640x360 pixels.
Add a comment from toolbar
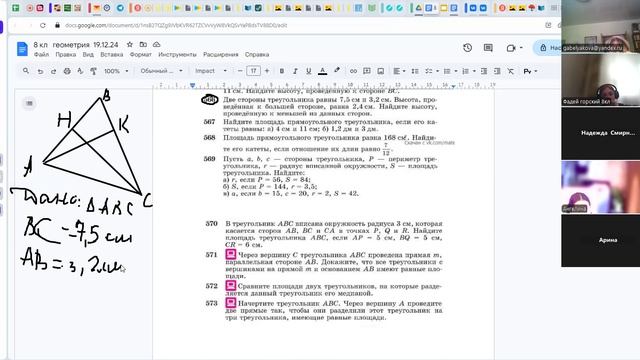[x=367, y=71]
